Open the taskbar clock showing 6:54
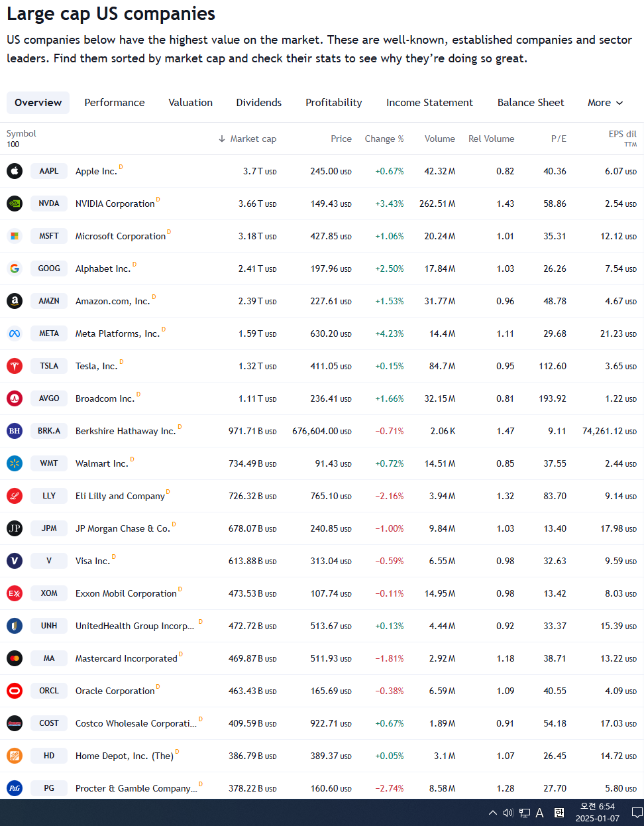 (x=598, y=813)
